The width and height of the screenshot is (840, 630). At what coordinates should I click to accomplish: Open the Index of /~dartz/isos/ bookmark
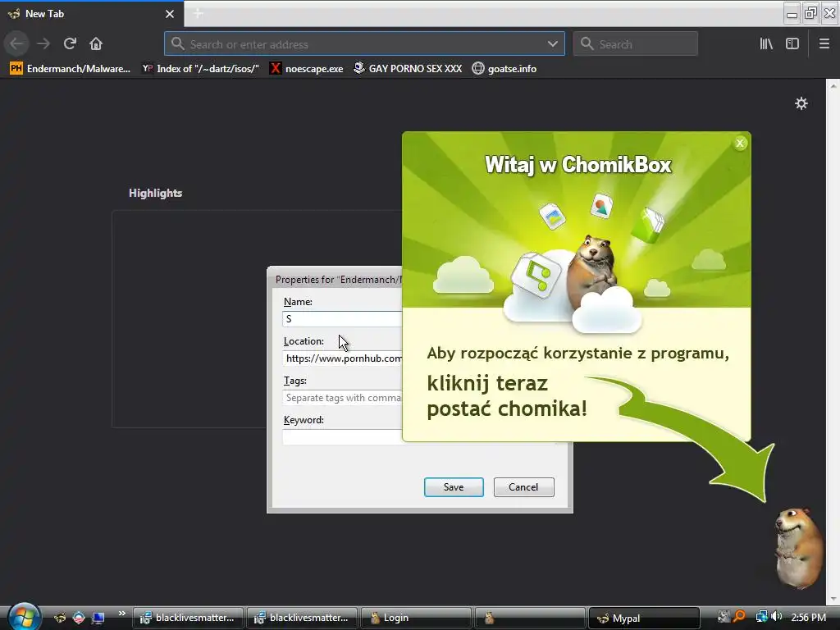[x=200, y=69]
